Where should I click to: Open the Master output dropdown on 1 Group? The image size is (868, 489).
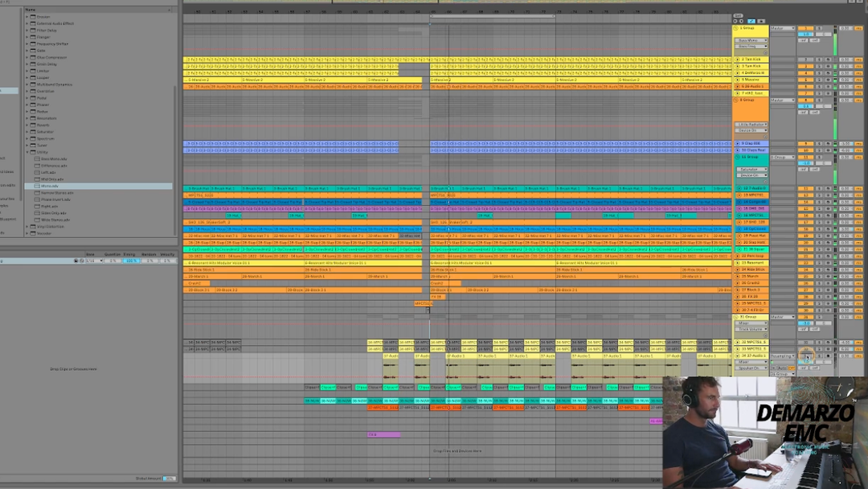pos(782,28)
